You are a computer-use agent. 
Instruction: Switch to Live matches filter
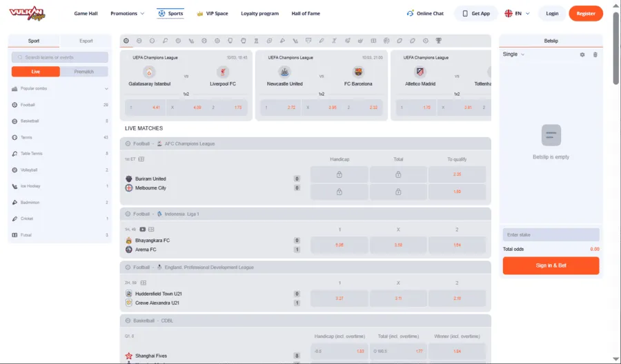click(x=36, y=72)
